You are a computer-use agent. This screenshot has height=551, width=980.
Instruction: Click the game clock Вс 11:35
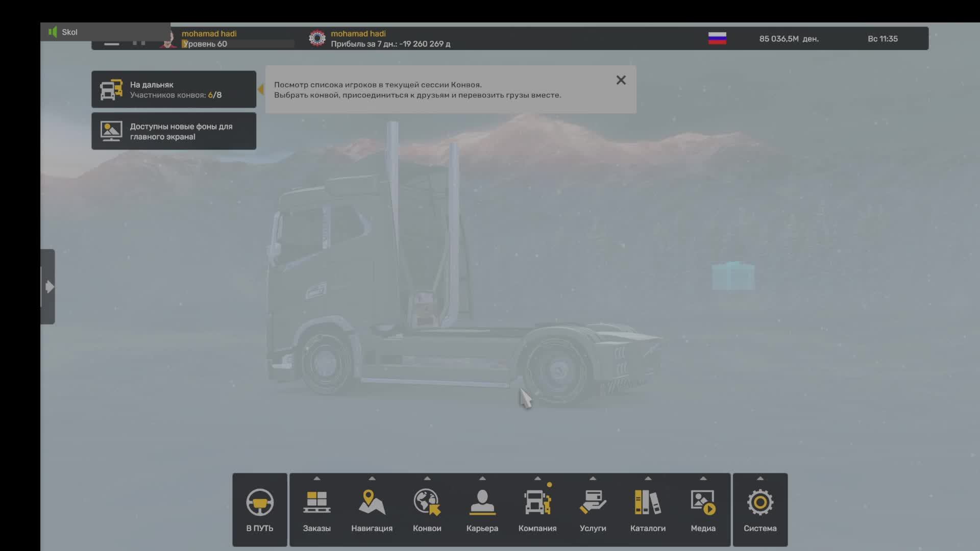tap(883, 39)
